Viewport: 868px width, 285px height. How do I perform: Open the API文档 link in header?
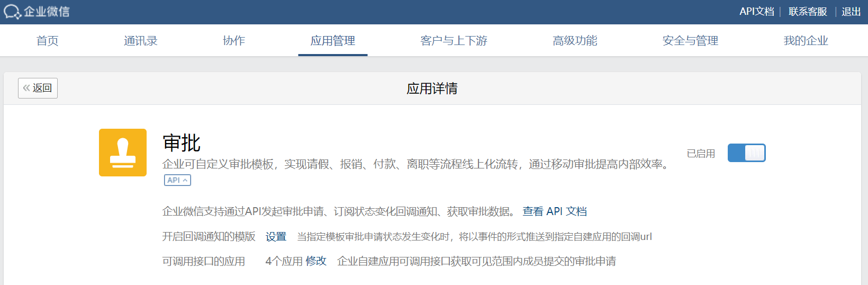tap(756, 12)
